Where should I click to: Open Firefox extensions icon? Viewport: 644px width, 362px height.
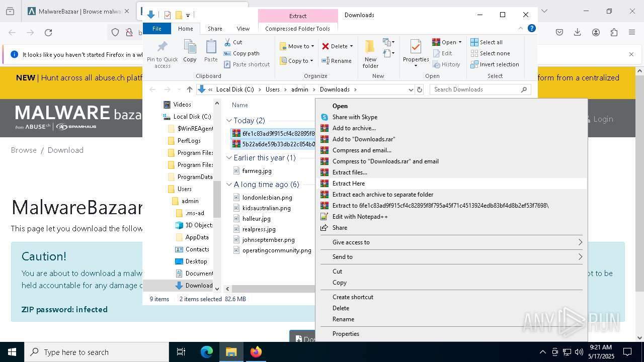pos(614,33)
